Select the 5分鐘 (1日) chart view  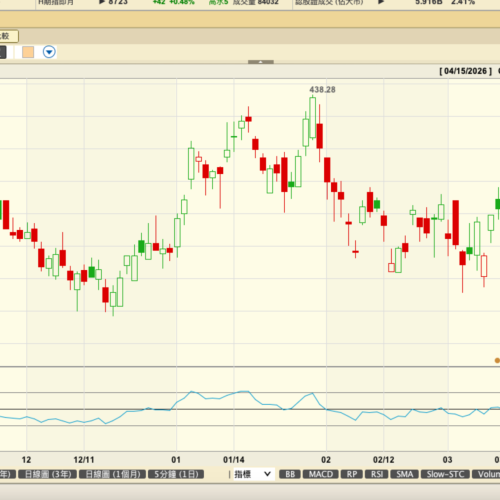coord(176,474)
